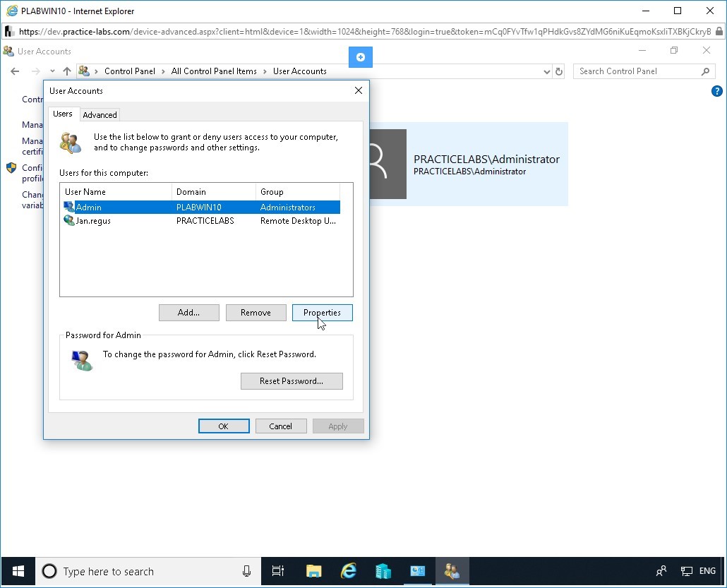This screenshot has height=588, width=727.
Task: Close the User Accounts dialog with X
Action: pyautogui.click(x=359, y=90)
